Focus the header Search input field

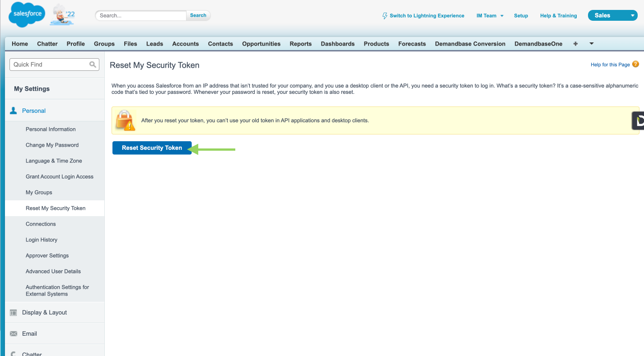(141, 15)
